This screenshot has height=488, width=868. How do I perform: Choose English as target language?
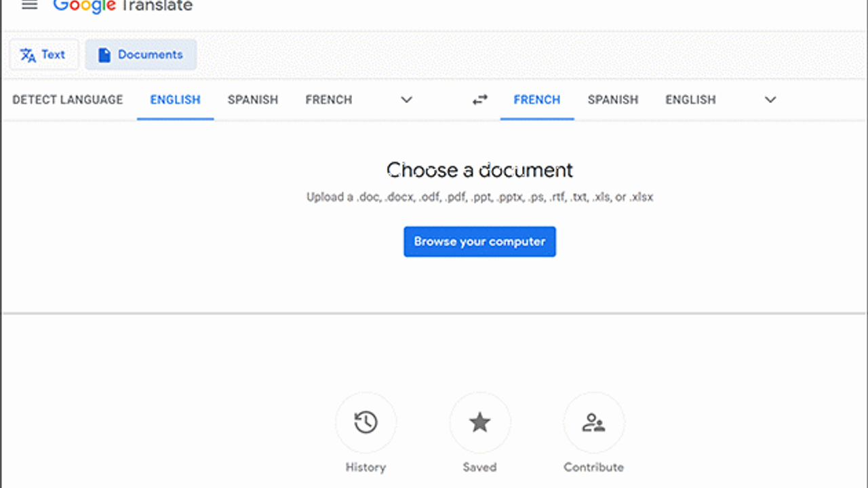[x=690, y=100]
